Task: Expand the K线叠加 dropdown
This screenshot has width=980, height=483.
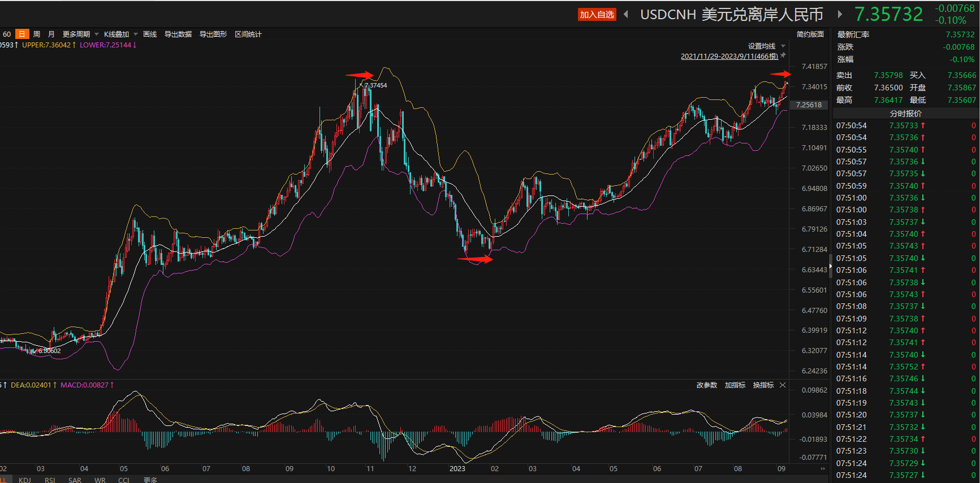Action: [120, 34]
